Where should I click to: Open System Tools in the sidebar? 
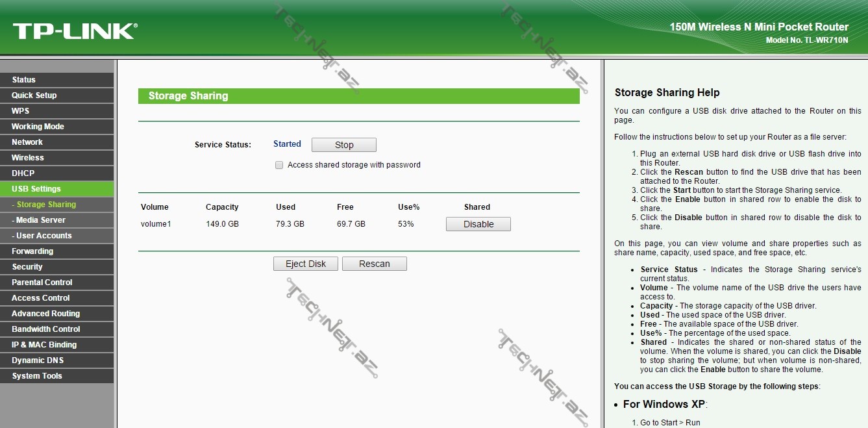click(x=37, y=376)
